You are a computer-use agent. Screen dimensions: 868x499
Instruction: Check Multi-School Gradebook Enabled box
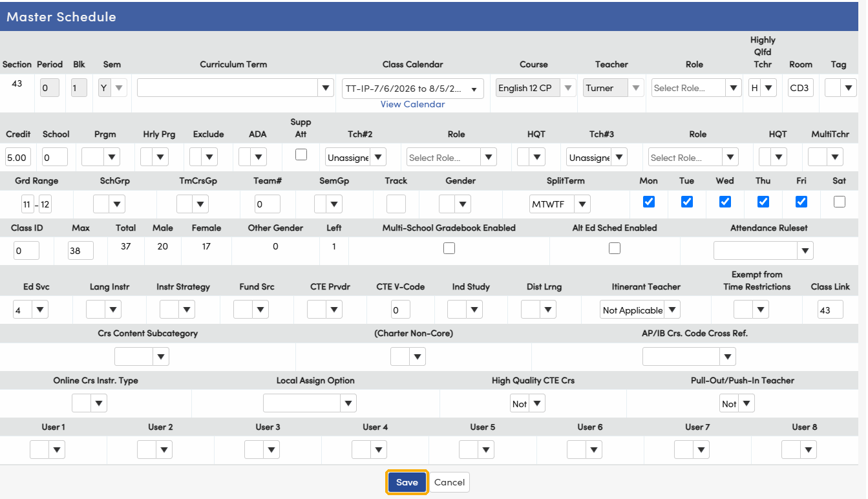(x=449, y=248)
